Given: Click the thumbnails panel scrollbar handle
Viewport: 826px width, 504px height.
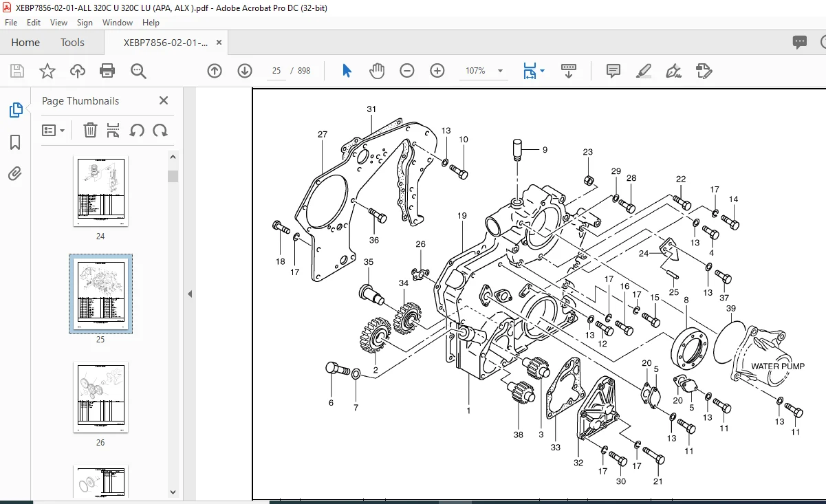Looking at the screenshot, I should [x=173, y=176].
